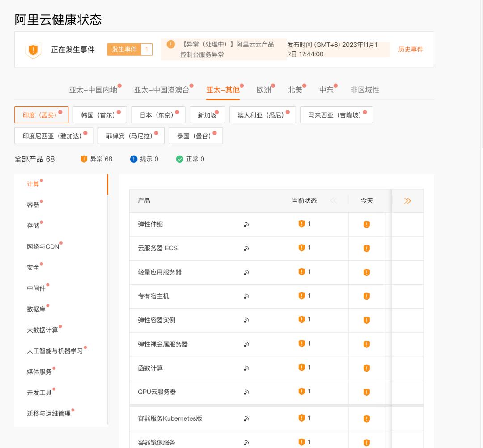Select the 北美 region tab
The image size is (483, 448).
295,90
